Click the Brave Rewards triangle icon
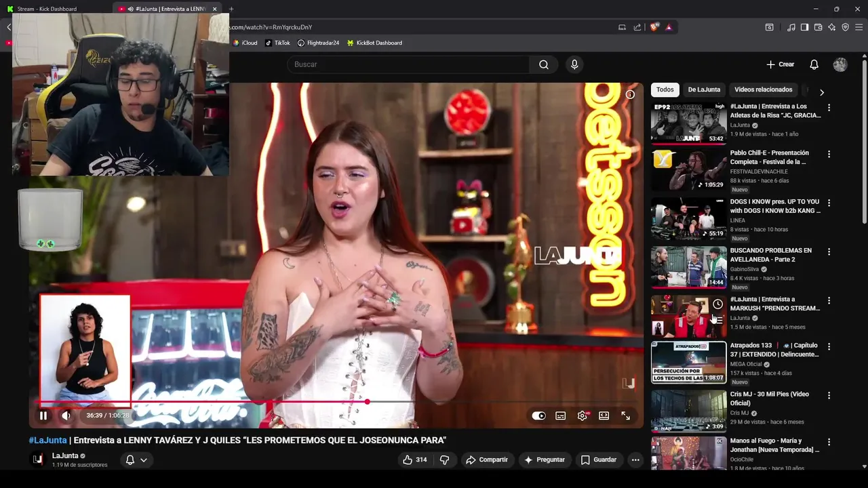This screenshot has height=488, width=868. tap(669, 27)
